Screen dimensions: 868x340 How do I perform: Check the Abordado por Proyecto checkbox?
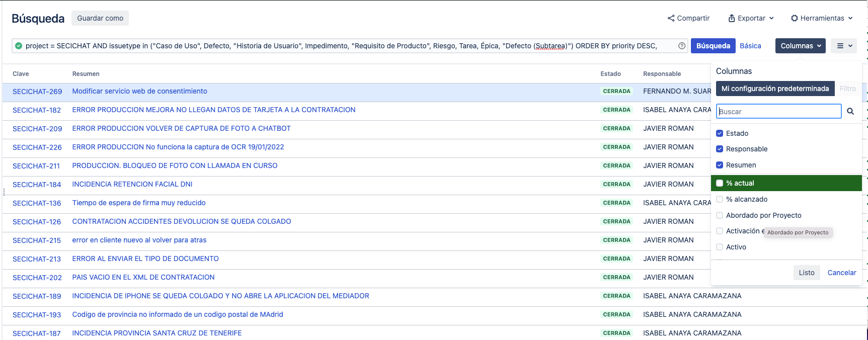point(720,215)
